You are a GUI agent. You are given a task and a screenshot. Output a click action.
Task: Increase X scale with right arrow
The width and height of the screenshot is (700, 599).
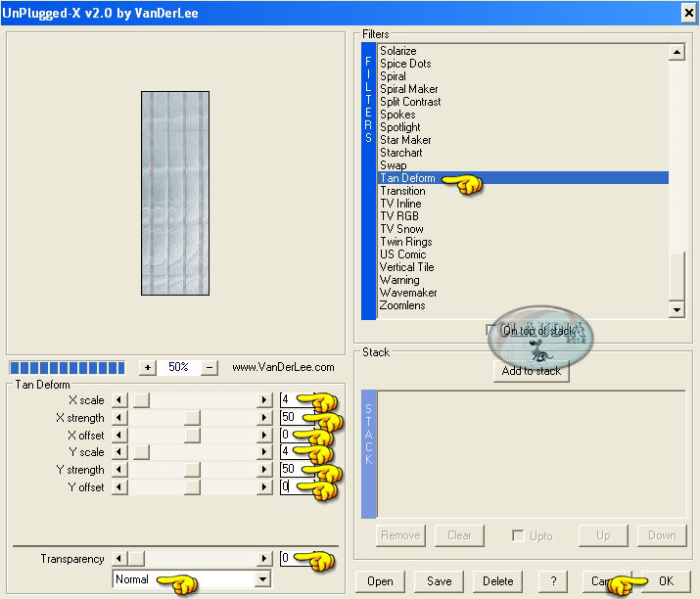[264, 400]
